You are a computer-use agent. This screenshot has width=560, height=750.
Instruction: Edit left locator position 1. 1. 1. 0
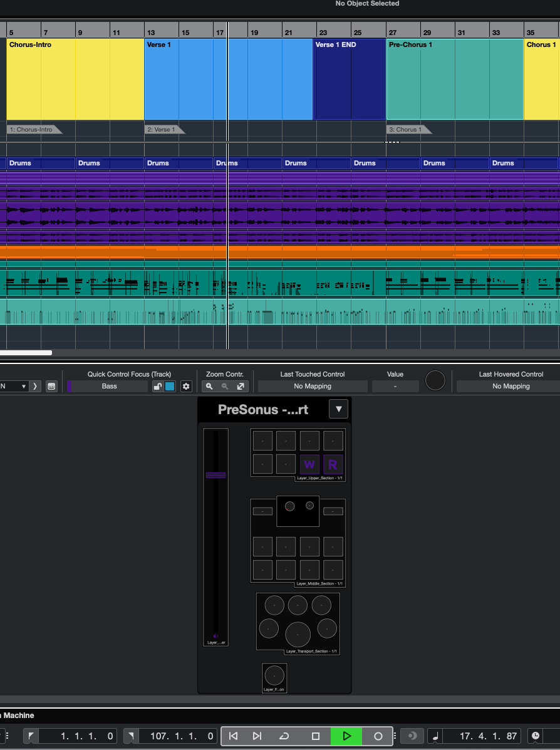coord(78,736)
